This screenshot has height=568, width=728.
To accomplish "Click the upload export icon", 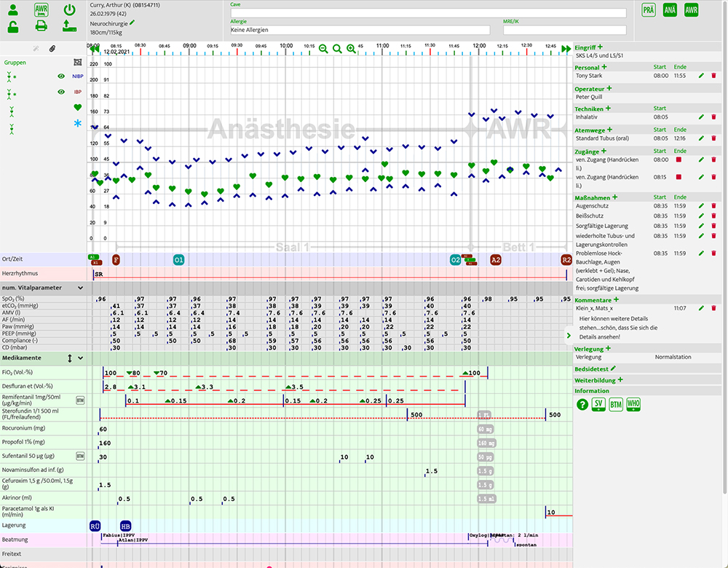I will coord(70,26).
